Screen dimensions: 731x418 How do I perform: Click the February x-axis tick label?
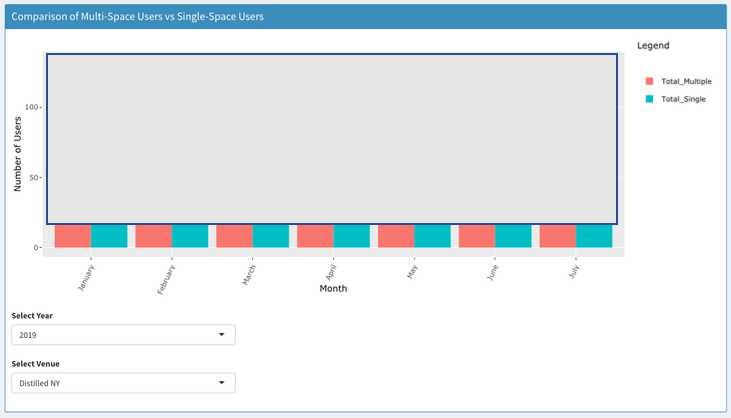166,278
